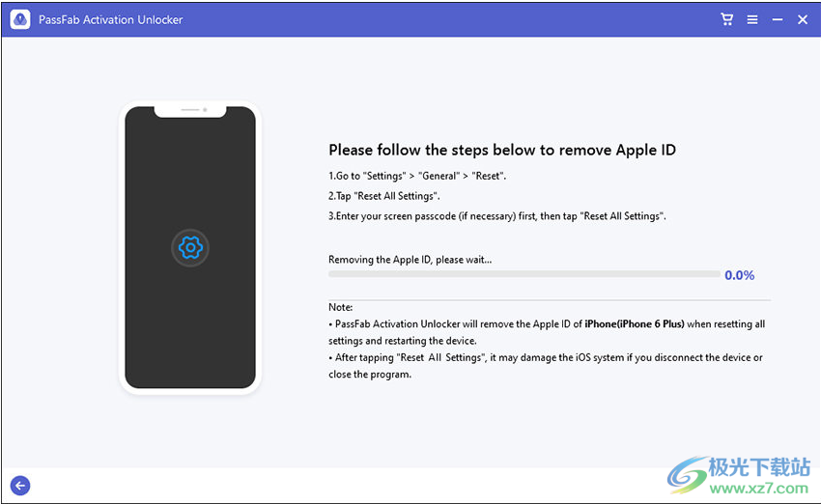Click bold text "iPhone(iPhone 6 Plus)"

click(634, 324)
